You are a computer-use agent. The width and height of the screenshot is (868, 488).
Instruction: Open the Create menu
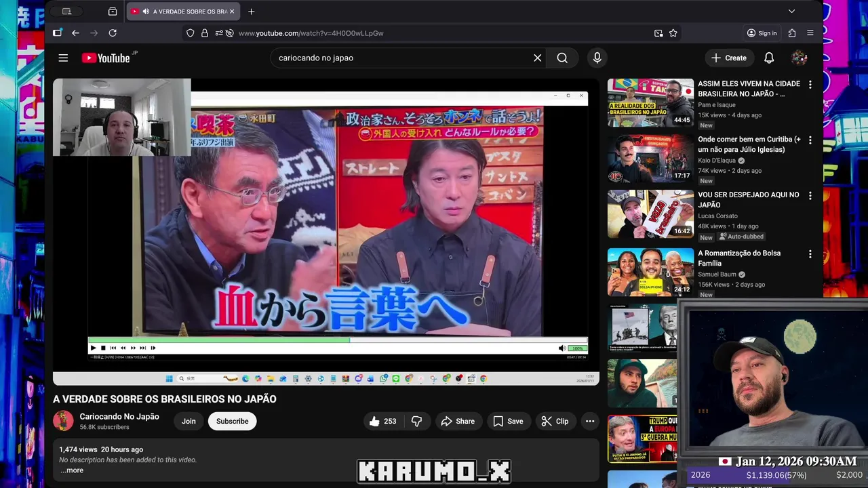(729, 58)
